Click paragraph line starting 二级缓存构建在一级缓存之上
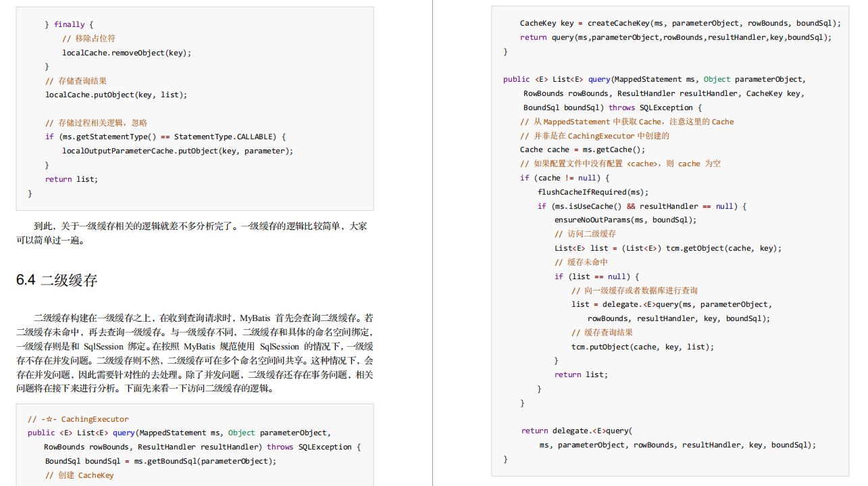Image resolution: width=868 pixels, height=486 pixels. pos(203,318)
